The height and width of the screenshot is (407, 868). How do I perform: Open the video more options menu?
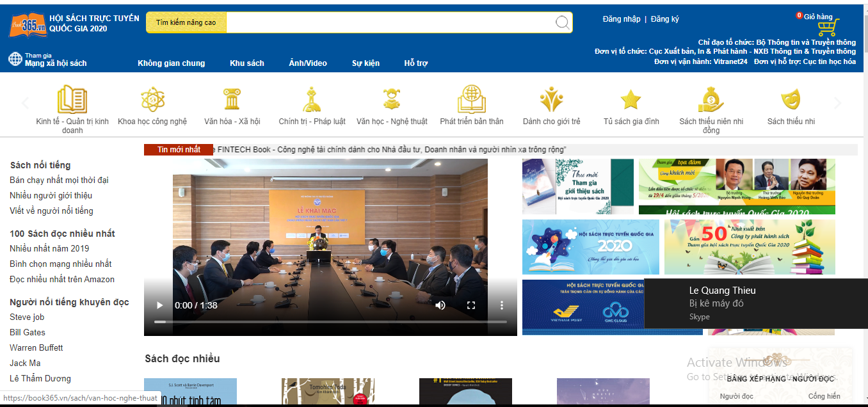pos(502,305)
